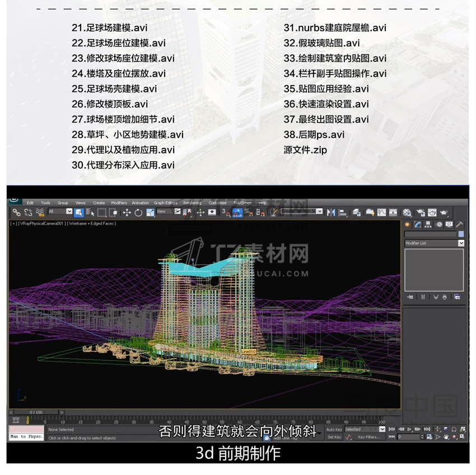Click the Set Key button

334,437
